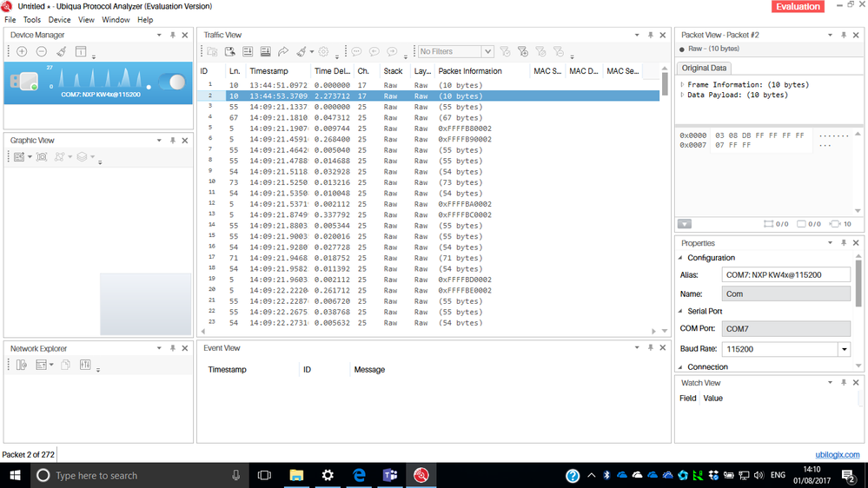Screen dimensions: 868x488
Task: Pin the Network Explorer panel
Action: pyautogui.click(x=173, y=348)
